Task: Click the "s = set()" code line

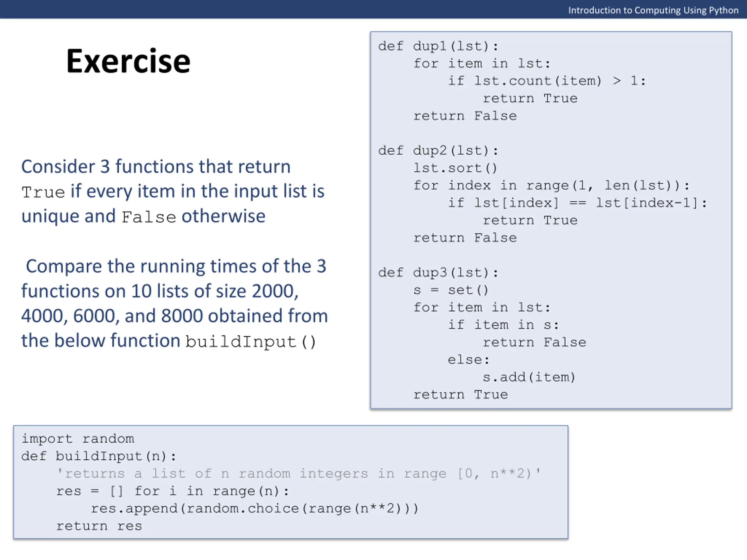Action: (x=451, y=290)
